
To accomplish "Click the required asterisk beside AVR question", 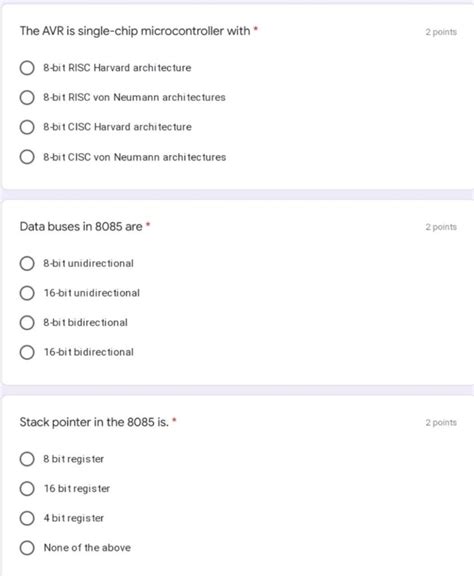I will point(256,28).
